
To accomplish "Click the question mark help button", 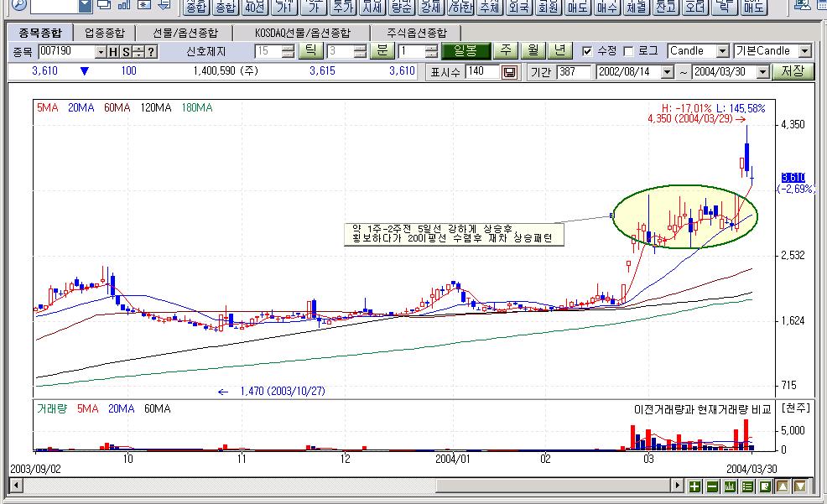I will 151,52.
